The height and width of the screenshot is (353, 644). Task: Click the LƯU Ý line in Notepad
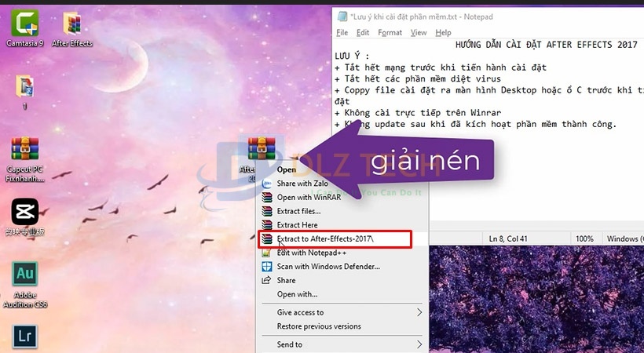pos(352,56)
